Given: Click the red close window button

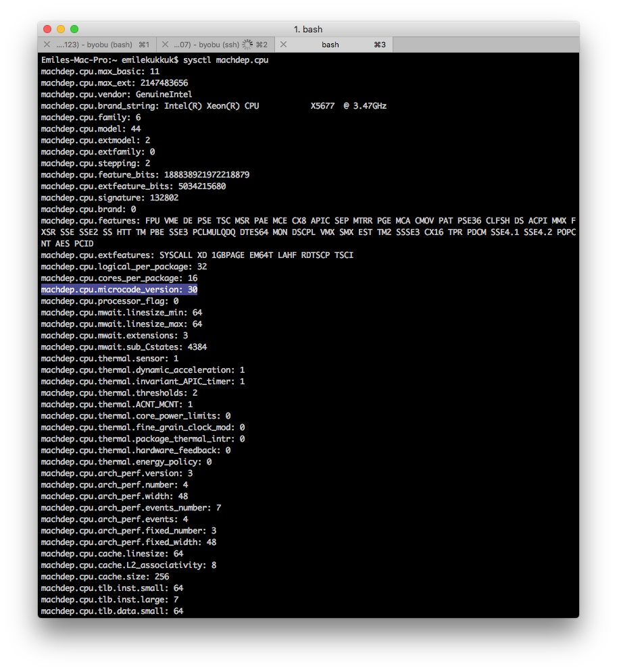Looking at the screenshot, I should (x=47, y=29).
